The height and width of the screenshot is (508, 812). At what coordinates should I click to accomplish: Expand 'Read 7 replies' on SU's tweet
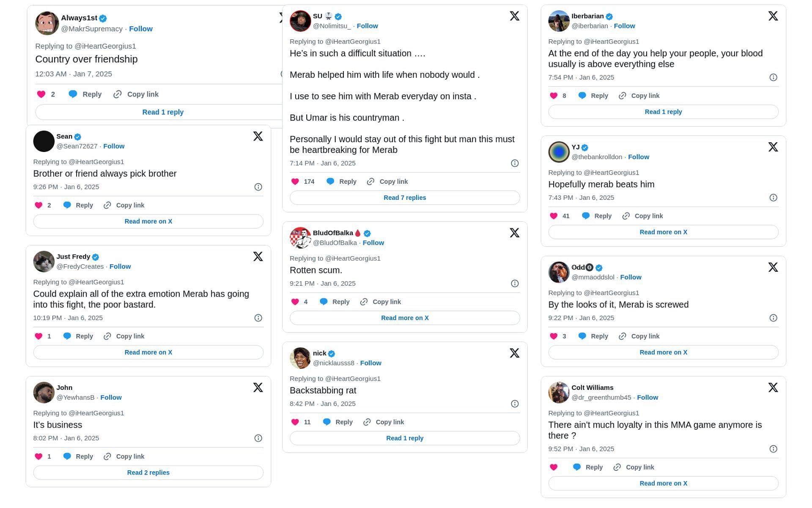(406, 197)
